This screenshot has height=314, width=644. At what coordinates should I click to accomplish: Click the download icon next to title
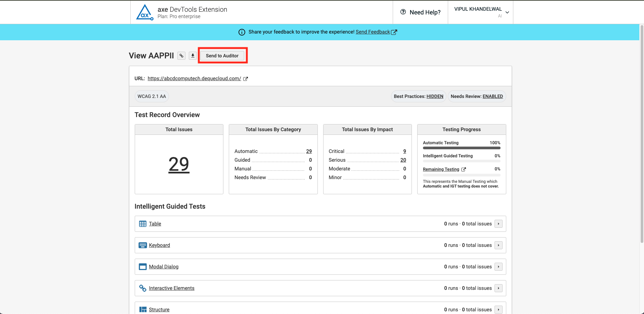(192, 56)
